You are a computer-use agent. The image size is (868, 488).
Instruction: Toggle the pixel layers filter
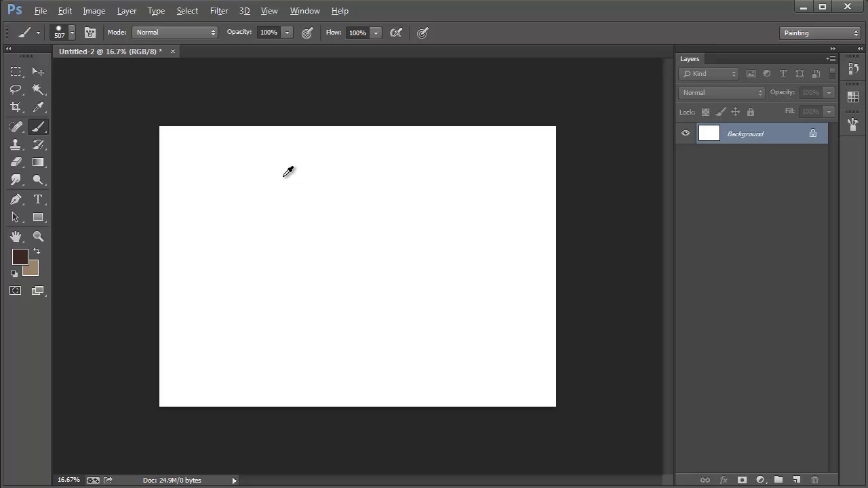[x=751, y=73]
